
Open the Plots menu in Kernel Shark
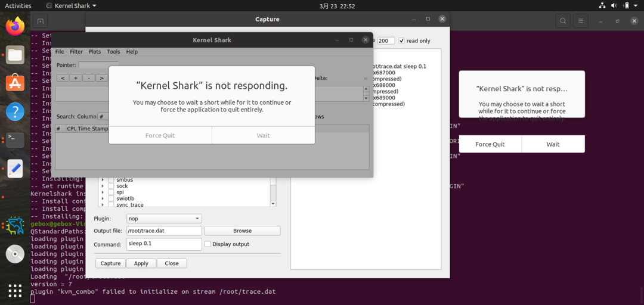pos(95,52)
